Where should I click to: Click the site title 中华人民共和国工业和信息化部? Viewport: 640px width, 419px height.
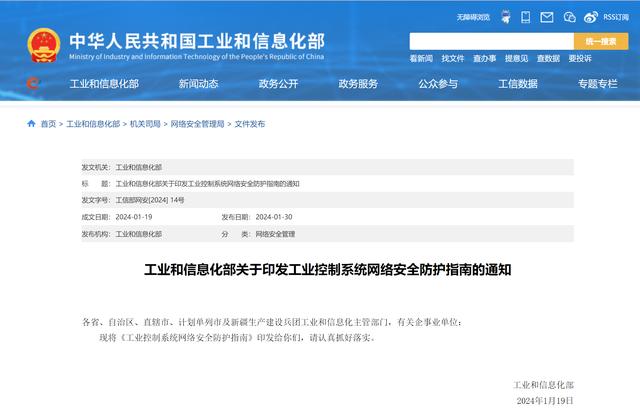click(197, 41)
